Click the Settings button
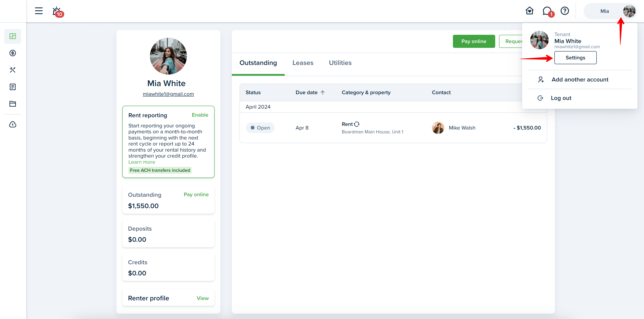 [x=575, y=58]
